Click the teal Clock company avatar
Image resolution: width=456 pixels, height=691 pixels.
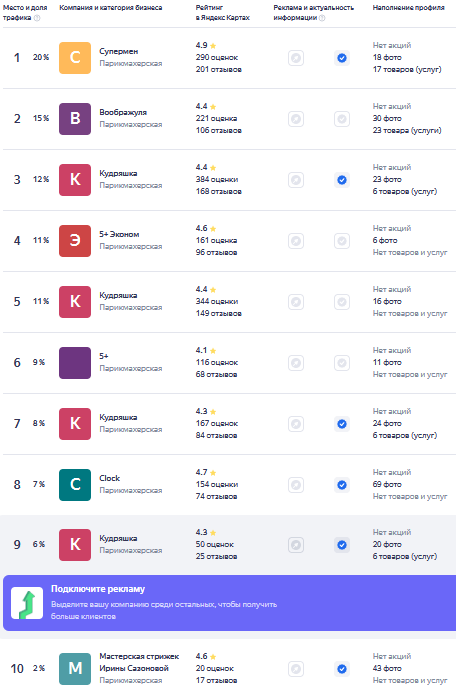(75, 485)
